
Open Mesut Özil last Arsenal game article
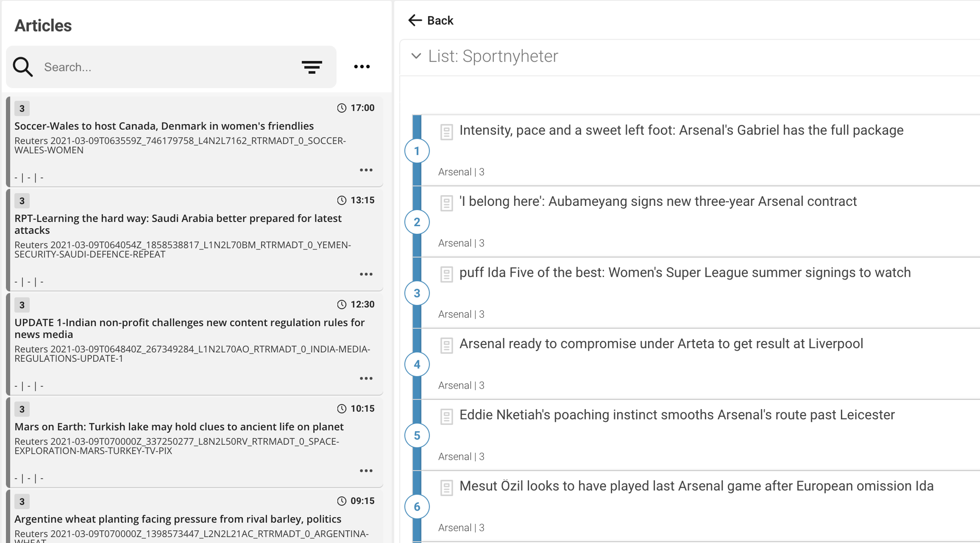coord(696,486)
